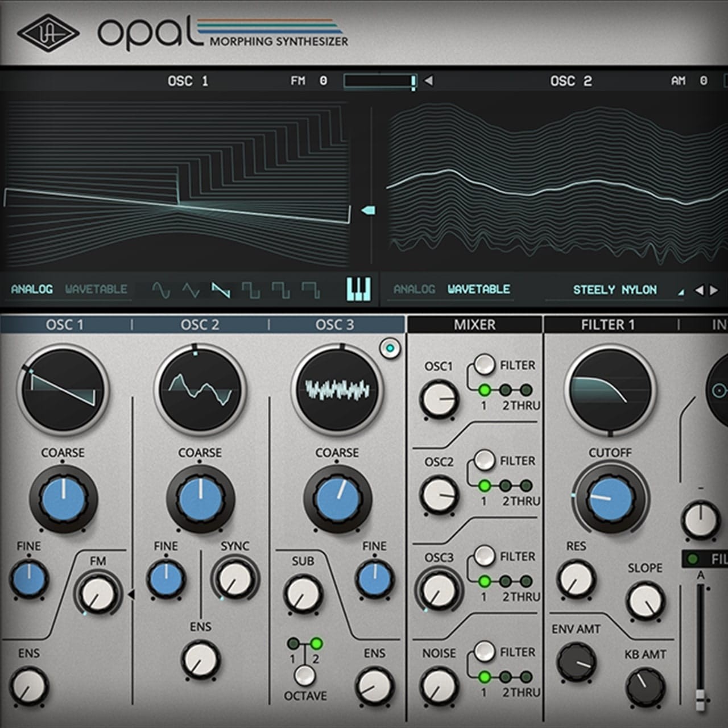Go to next wavetable with right arrow

point(714,291)
